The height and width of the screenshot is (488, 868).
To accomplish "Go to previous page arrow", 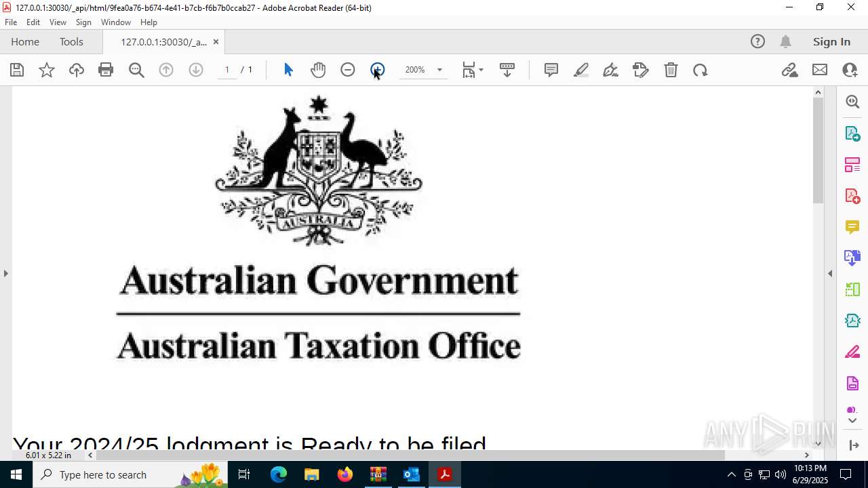I will [x=166, y=70].
